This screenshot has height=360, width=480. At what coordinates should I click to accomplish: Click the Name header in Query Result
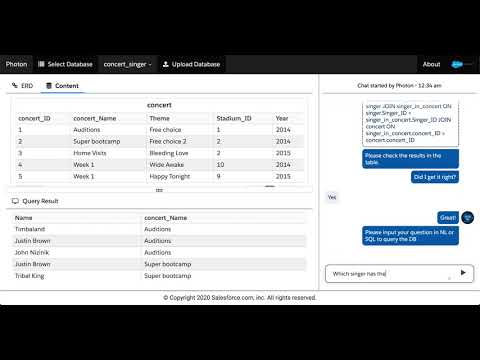click(23, 218)
